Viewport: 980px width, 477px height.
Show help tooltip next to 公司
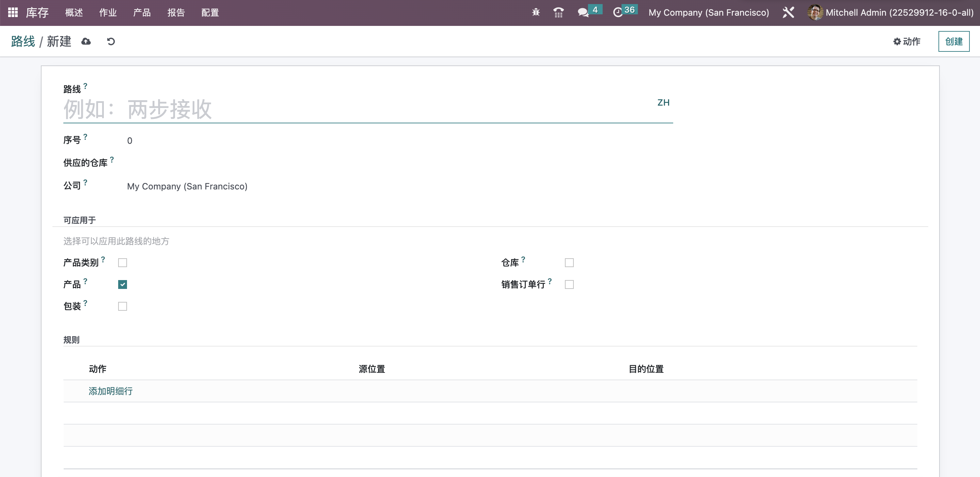point(85,182)
